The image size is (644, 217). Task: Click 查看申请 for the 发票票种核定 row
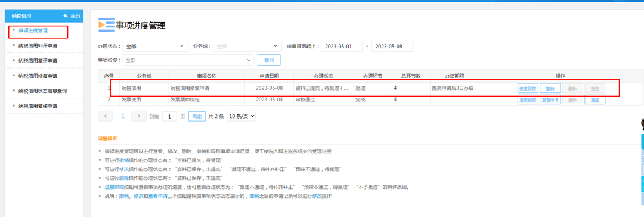click(550, 100)
